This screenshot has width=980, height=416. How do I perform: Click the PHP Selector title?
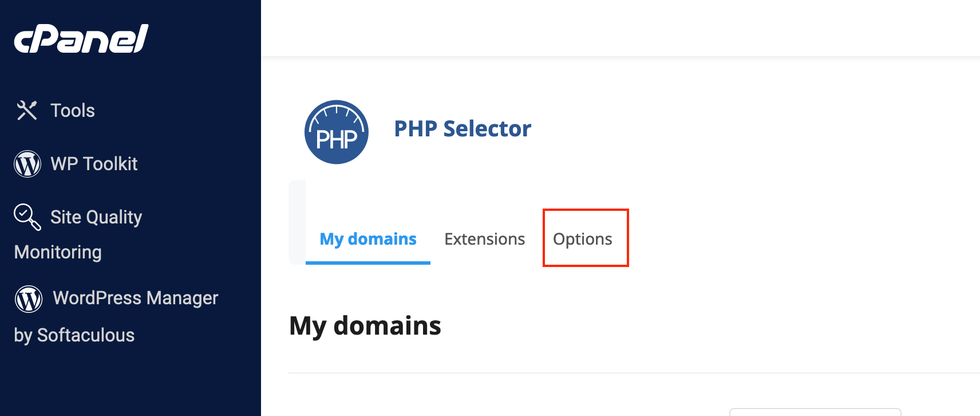click(463, 129)
